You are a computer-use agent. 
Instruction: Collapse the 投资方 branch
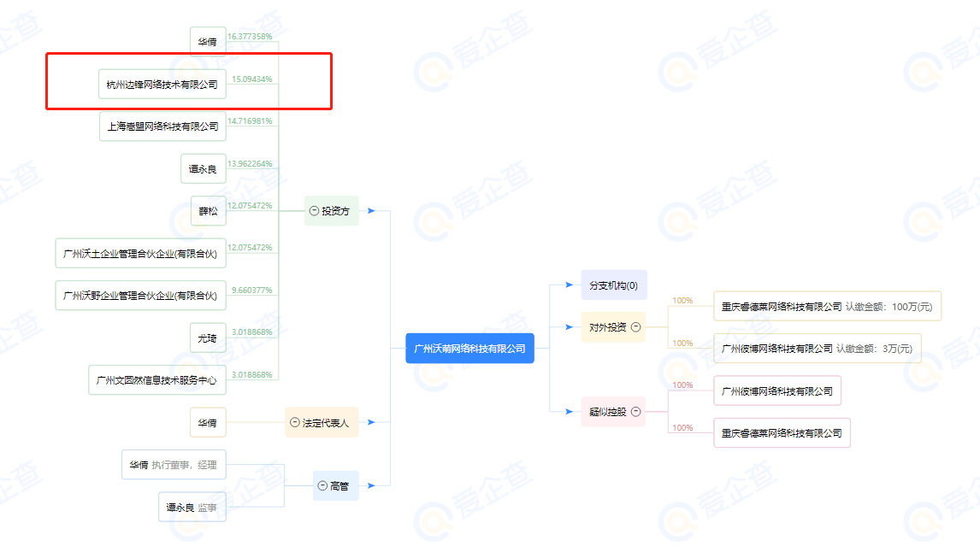[x=315, y=211]
